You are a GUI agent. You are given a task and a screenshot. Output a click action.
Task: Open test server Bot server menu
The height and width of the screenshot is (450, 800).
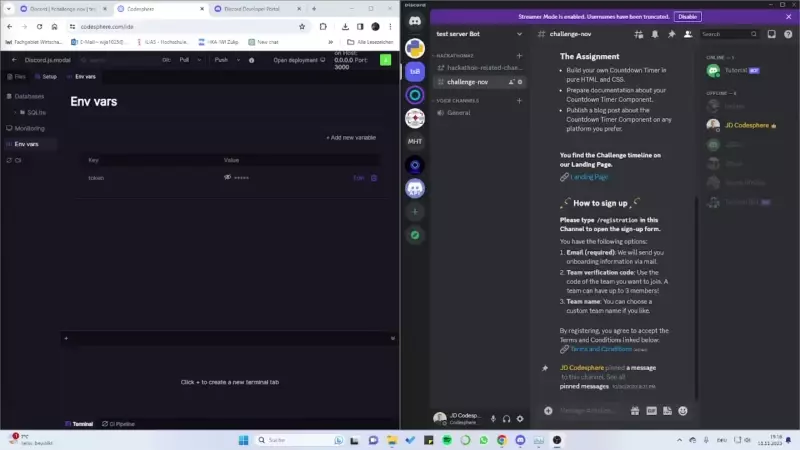(x=479, y=34)
